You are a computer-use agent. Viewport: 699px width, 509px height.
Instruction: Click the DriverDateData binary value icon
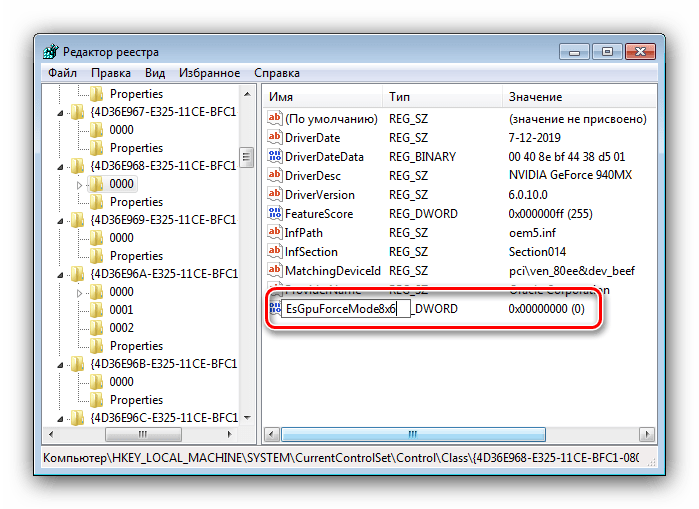tap(275, 156)
